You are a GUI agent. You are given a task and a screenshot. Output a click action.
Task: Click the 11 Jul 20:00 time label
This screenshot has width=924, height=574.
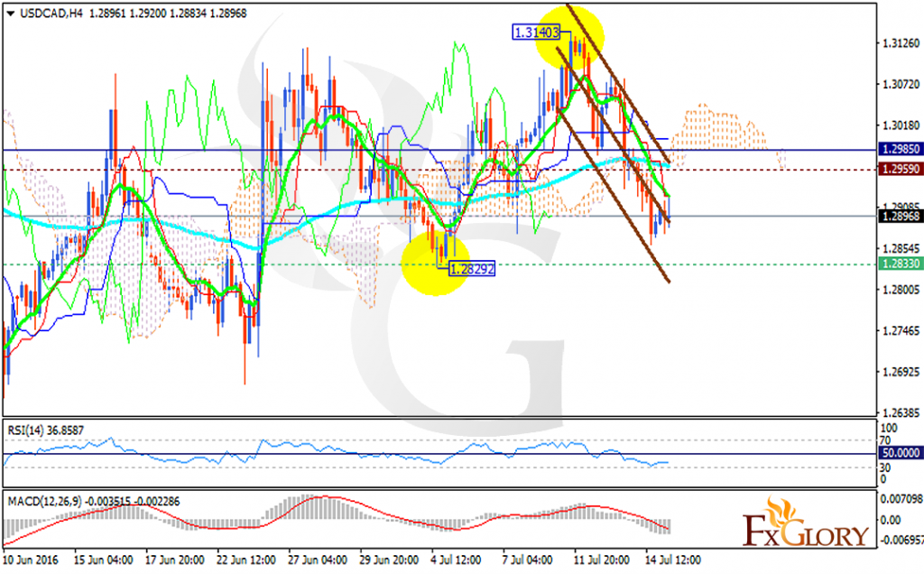601,560
